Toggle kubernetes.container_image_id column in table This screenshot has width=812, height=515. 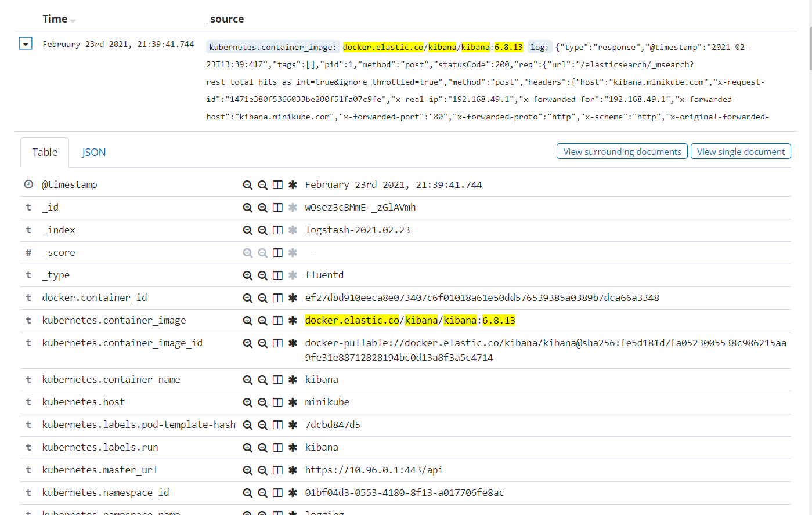[278, 343]
